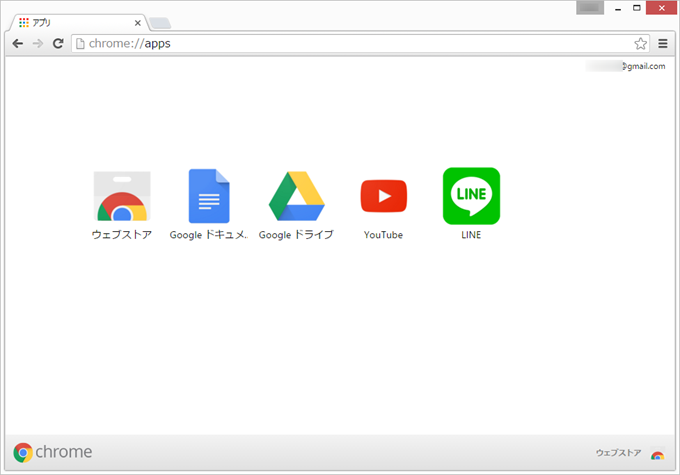Viewport: 680px width, 475px height.
Task: Click the user profile button in title bar
Action: tap(590, 7)
